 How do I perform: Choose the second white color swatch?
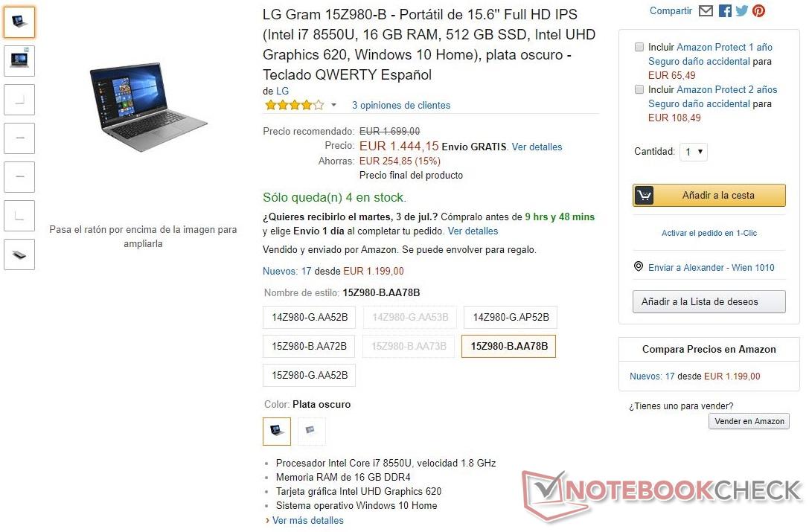tap(311, 431)
